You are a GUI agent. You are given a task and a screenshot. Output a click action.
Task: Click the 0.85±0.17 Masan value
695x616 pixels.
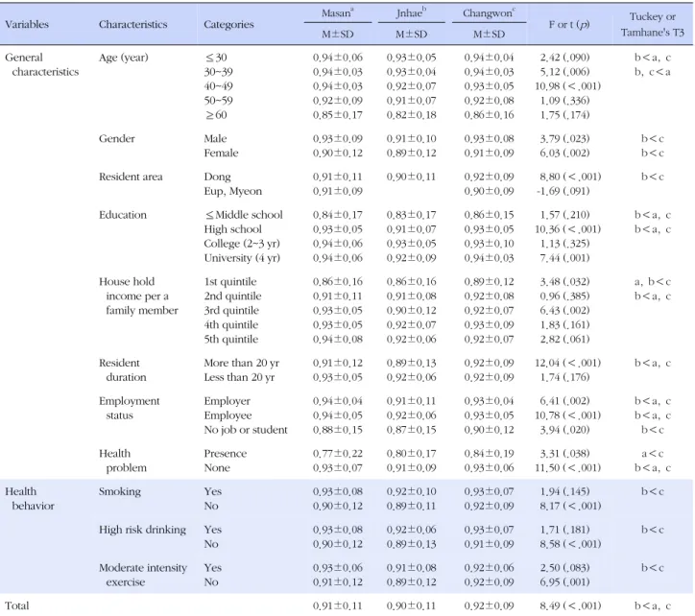[338, 115]
